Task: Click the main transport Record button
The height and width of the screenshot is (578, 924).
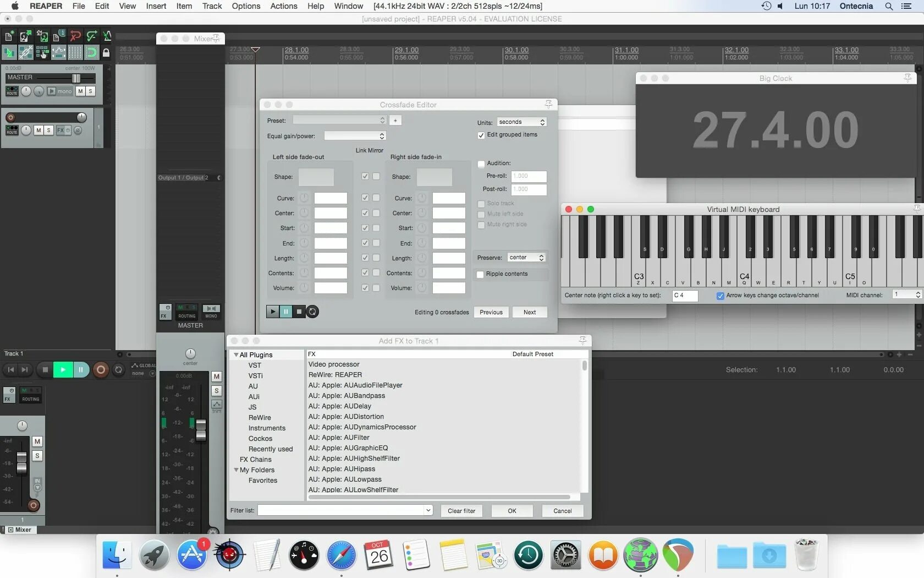Action: click(x=101, y=370)
